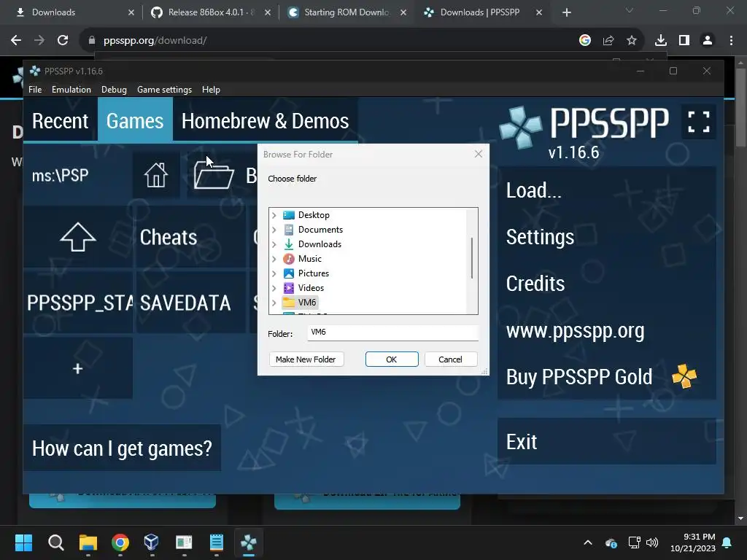The width and height of the screenshot is (747, 560).
Task: Click Chrome address bar URL
Action: click(x=155, y=41)
